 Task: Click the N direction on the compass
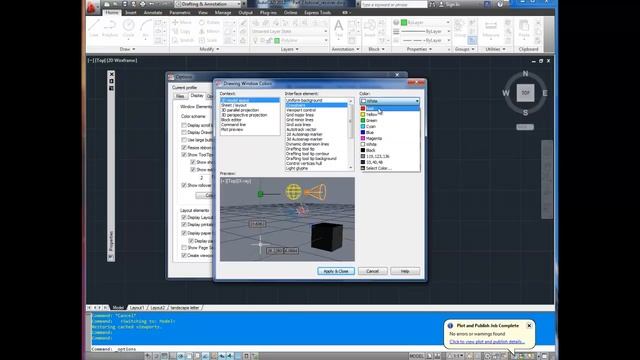[525, 73]
